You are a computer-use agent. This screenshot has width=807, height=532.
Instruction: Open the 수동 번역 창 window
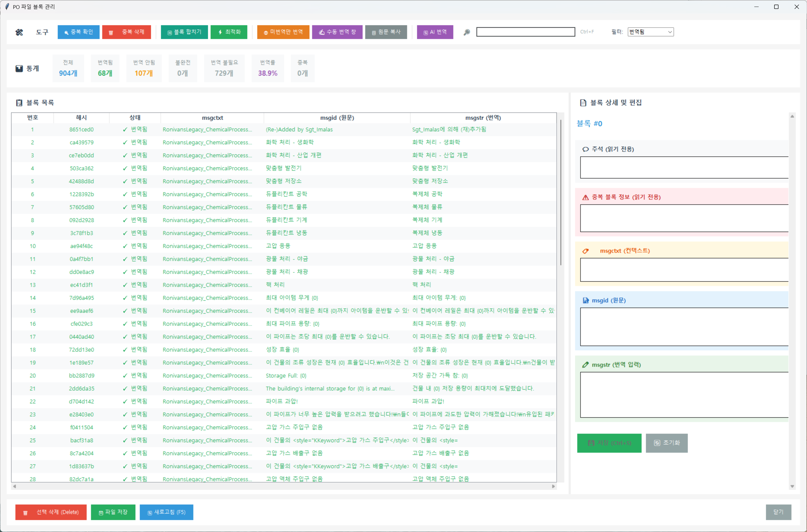click(337, 32)
